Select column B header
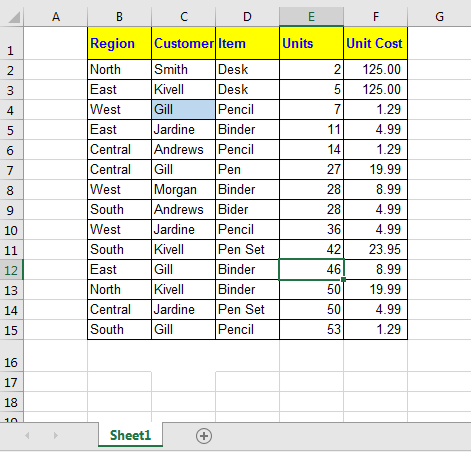The height and width of the screenshot is (452, 471). (x=119, y=17)
